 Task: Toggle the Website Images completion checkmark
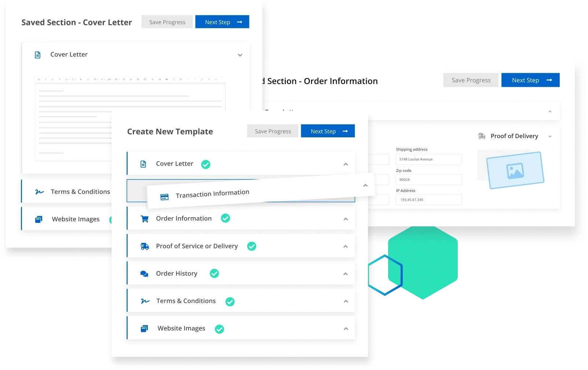219,329
